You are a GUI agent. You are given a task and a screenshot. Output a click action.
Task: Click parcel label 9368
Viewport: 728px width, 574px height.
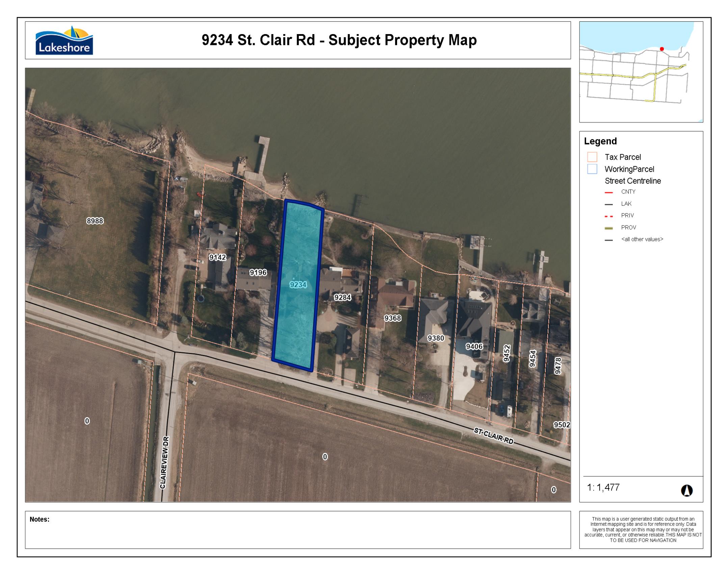pyautogui.click(x=392, y=318)
